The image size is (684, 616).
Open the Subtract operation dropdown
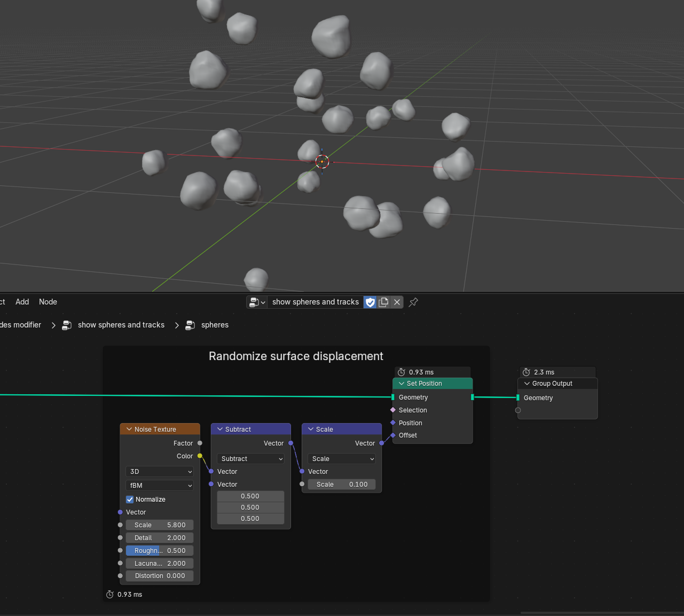[250, 459]
